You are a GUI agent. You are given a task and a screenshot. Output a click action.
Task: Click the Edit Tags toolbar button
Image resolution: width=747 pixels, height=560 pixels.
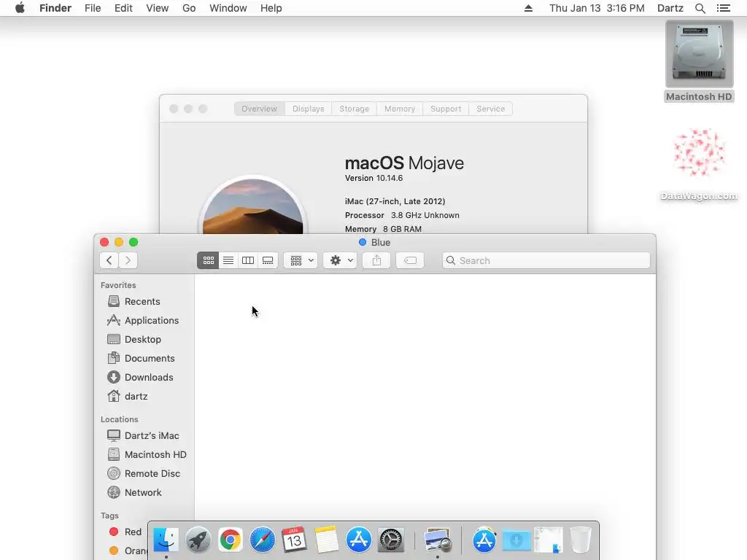[x=410, y=260]
